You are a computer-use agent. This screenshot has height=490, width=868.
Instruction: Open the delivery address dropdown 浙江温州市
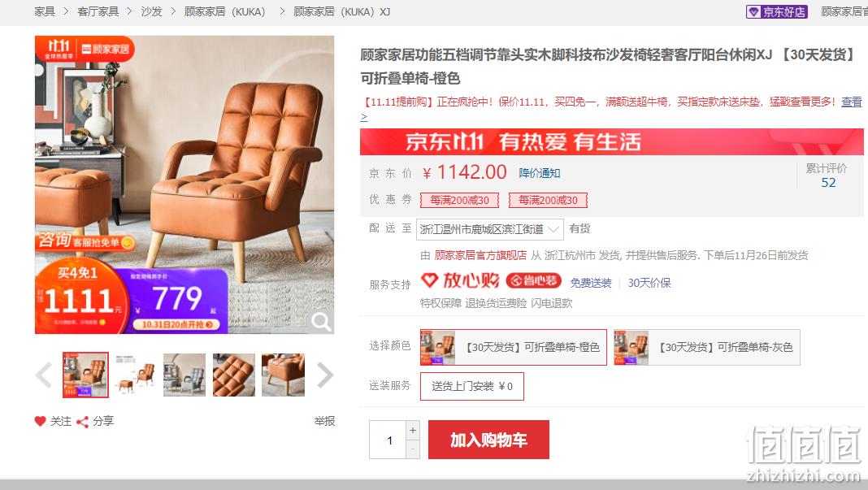490,229
